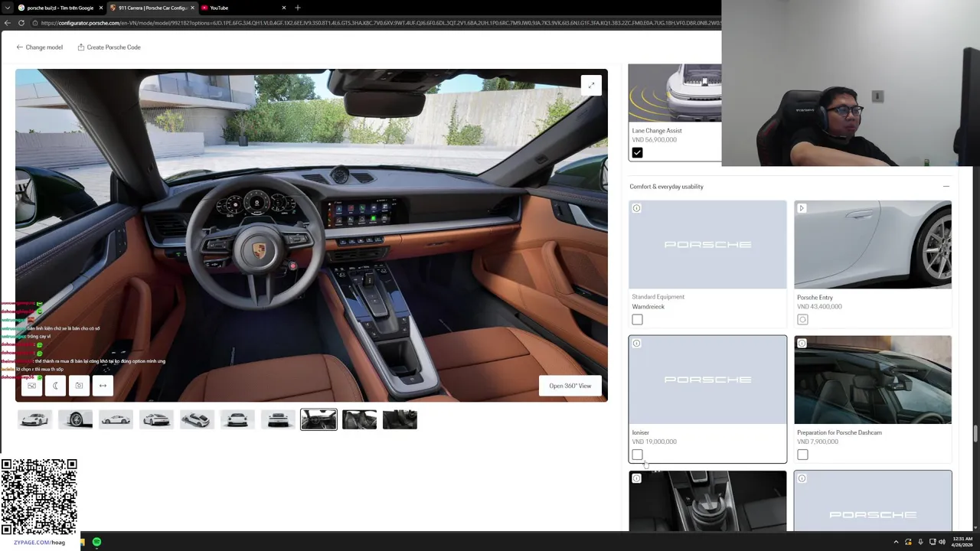980x551 pixels.
Task: Open the taskbar clock 12:31 AM
Action: coord(962,542)
